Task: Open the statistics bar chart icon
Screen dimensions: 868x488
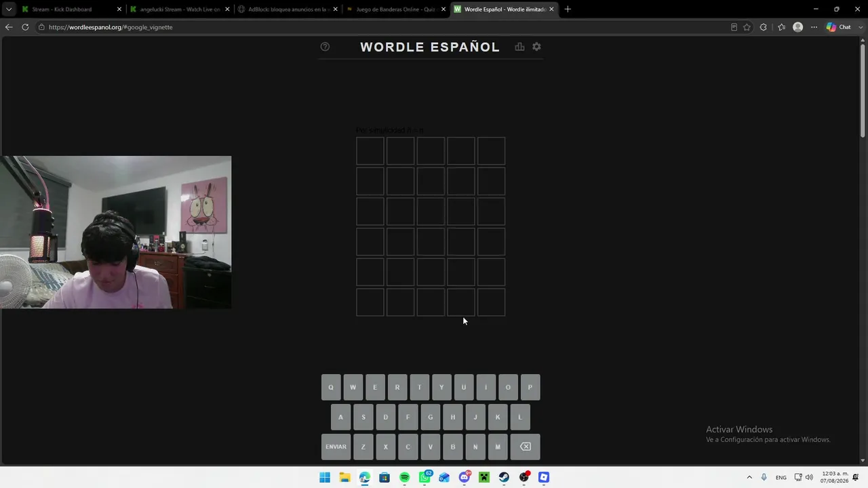Action: (x=519, y=47)
